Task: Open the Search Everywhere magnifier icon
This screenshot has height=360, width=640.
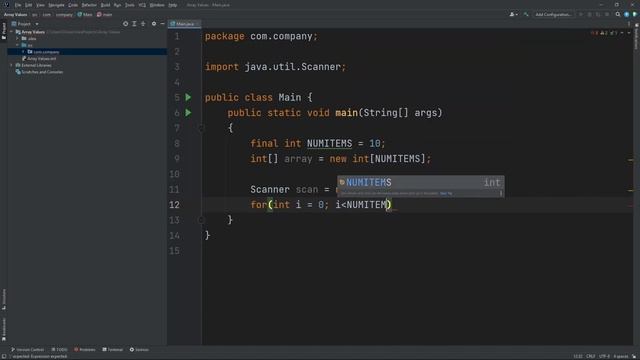Action: tap(618, 14)
